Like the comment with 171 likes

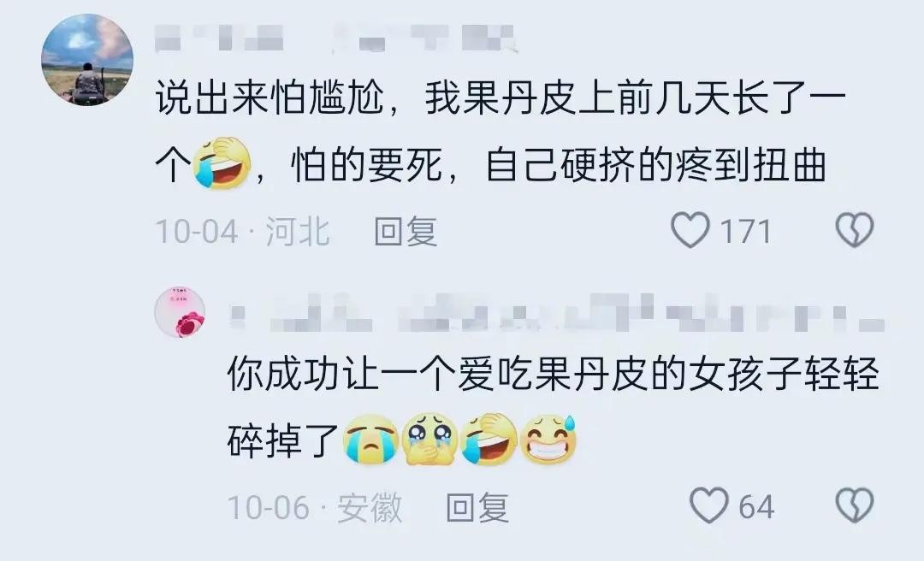pyautogui.click(x=690, y=230)
